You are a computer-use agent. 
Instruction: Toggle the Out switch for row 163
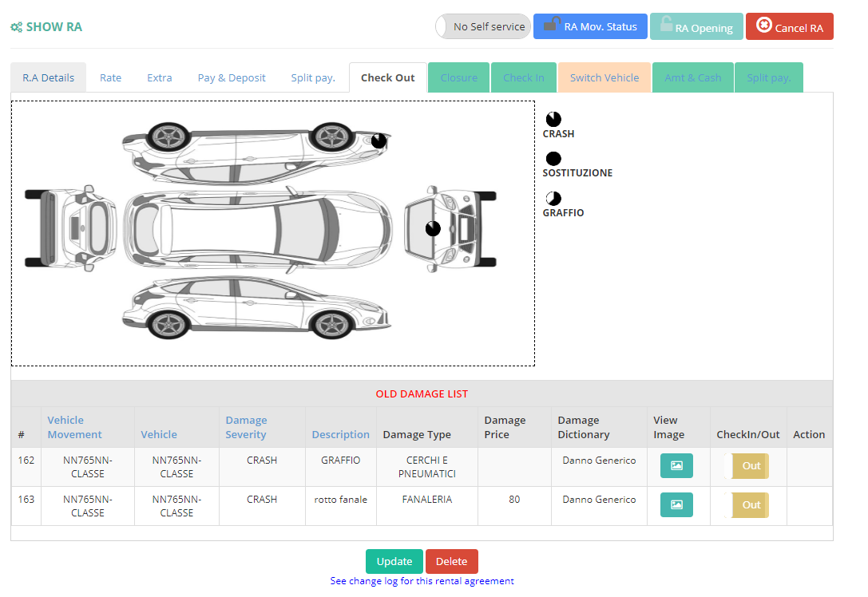tap(746, 505)
